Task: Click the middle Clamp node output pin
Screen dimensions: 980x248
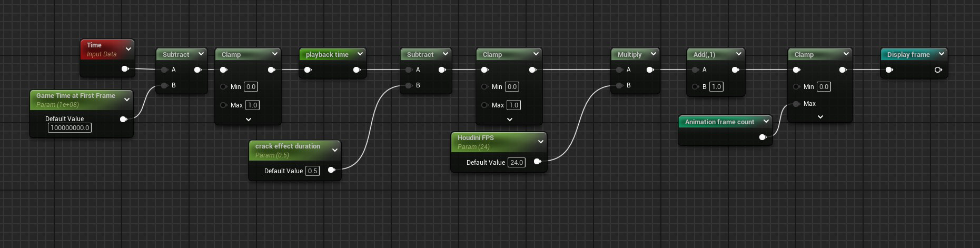Action: pos(532,70)
